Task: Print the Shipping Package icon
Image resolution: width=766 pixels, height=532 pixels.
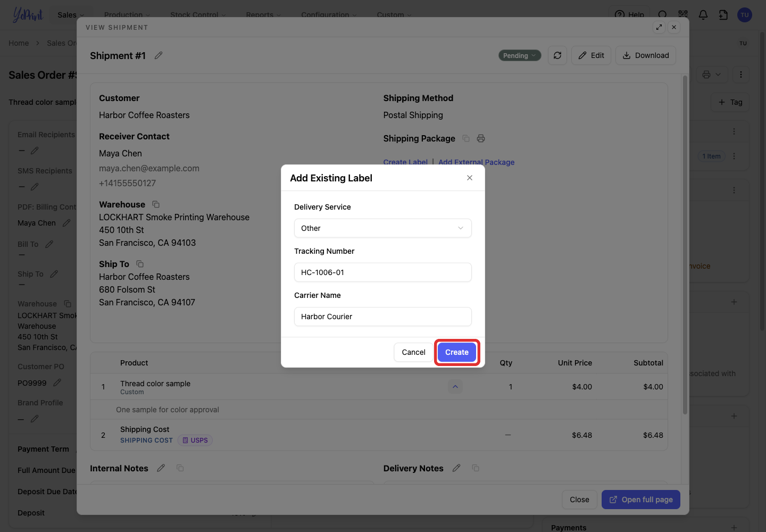Action: [x=481, y=138]
